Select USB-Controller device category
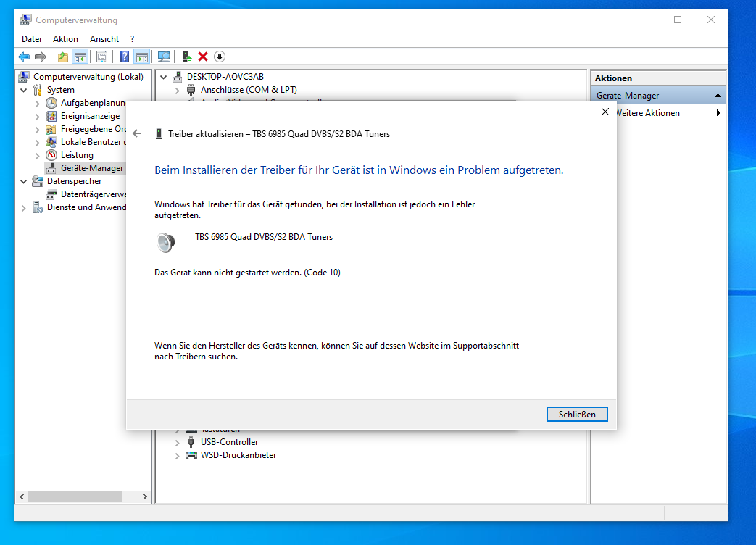The image size is (756, 545). [x=230, y=442]
